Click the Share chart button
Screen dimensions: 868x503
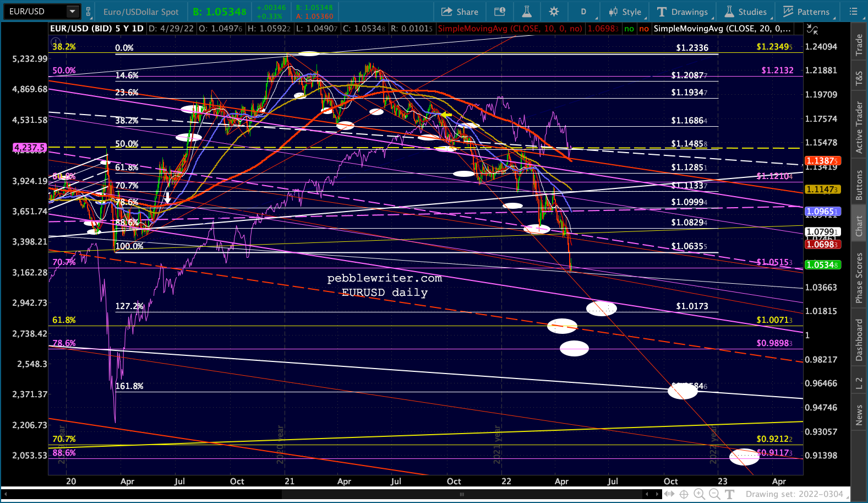click(460, 12)
